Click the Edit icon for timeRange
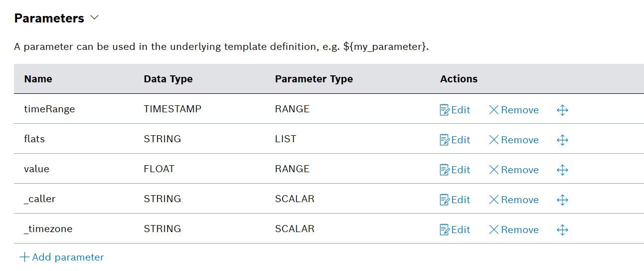The image size is (644, 271). pos(445,110)
